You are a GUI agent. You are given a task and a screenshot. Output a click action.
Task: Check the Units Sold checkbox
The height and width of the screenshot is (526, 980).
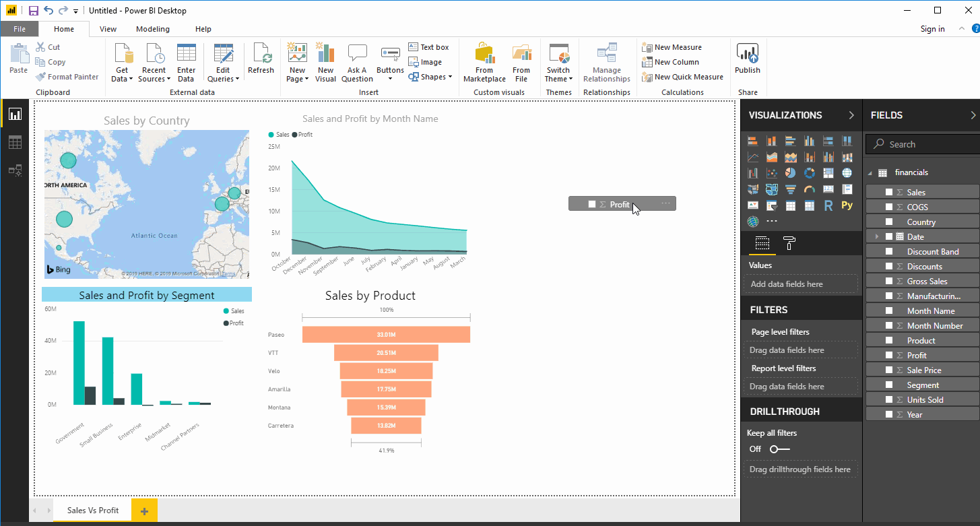tap(889, 400)
